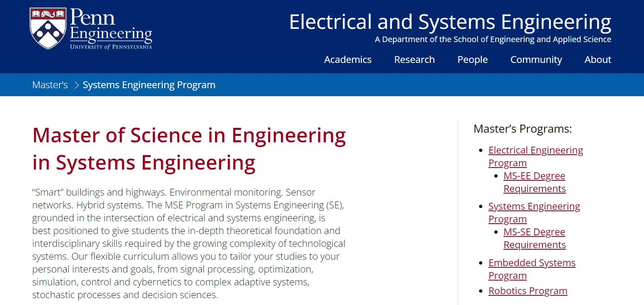The image size is (644, 305).
Task: Click the School of Engineering tagline
Action: pyautogui.click(x=493, y=39)
